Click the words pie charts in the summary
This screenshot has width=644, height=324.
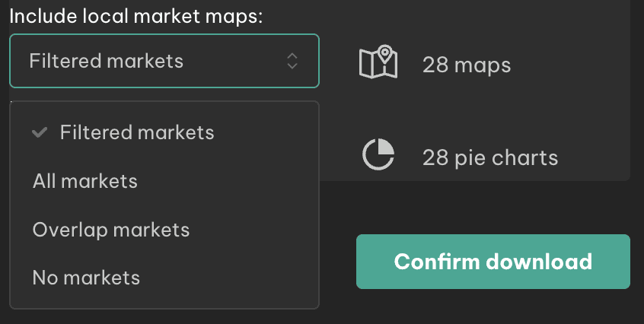click(x=506, y=158)
